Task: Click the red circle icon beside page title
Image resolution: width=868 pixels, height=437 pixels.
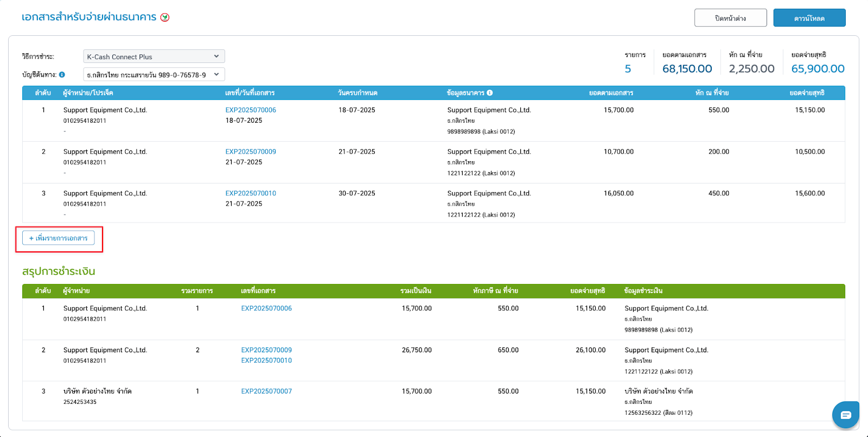Action: 165,17
